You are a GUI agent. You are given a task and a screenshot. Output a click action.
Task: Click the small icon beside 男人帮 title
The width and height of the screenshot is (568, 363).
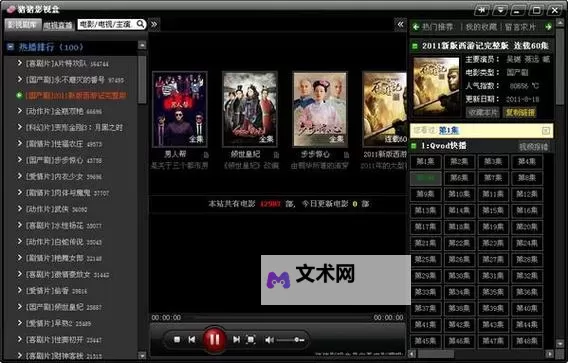206,155
